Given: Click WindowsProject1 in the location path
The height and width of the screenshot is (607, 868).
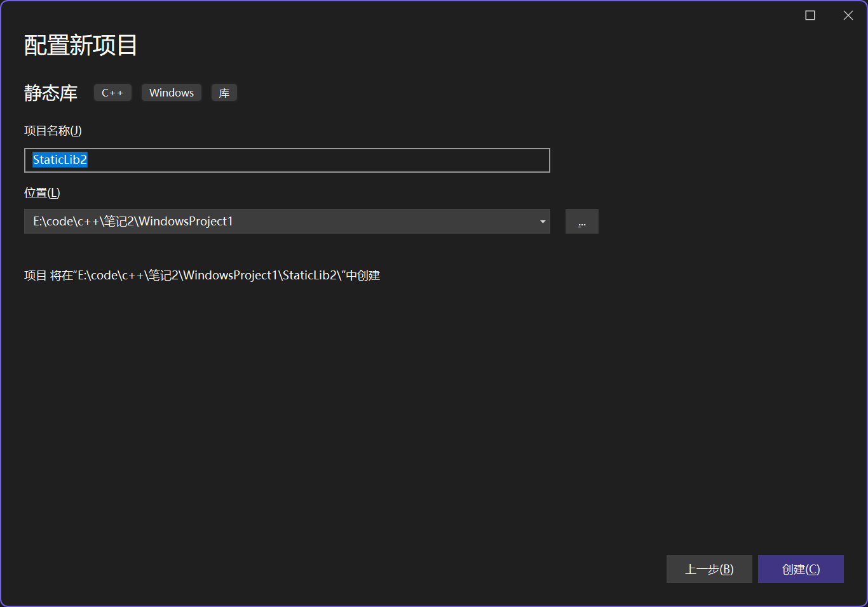Looking at the screenshot, I should tap(186, 222).
